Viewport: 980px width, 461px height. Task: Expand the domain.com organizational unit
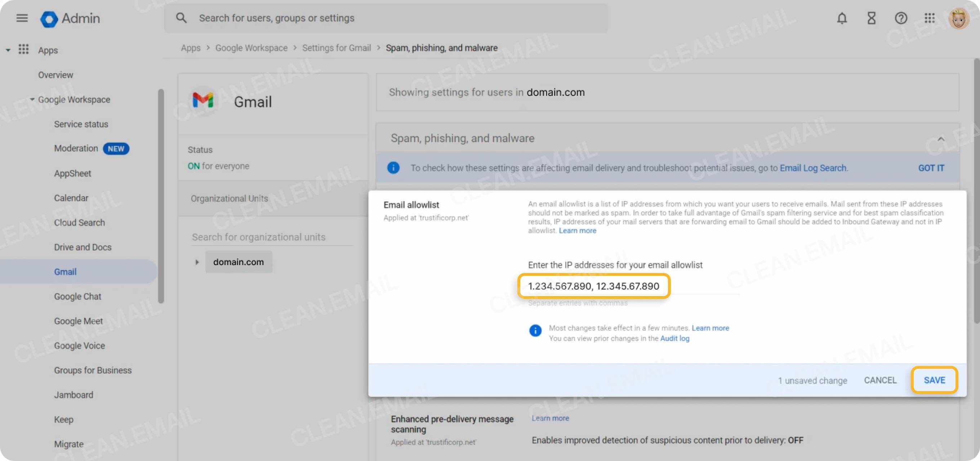tap(197, 262)
